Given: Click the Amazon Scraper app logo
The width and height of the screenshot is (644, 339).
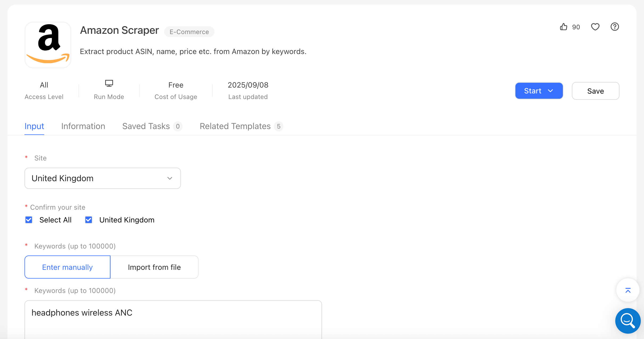Looking at the screenshot, I should (48, 45).
